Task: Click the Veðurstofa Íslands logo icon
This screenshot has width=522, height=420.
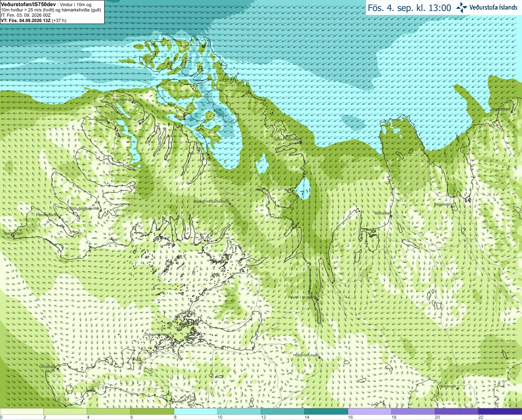Action: (462, 7)
